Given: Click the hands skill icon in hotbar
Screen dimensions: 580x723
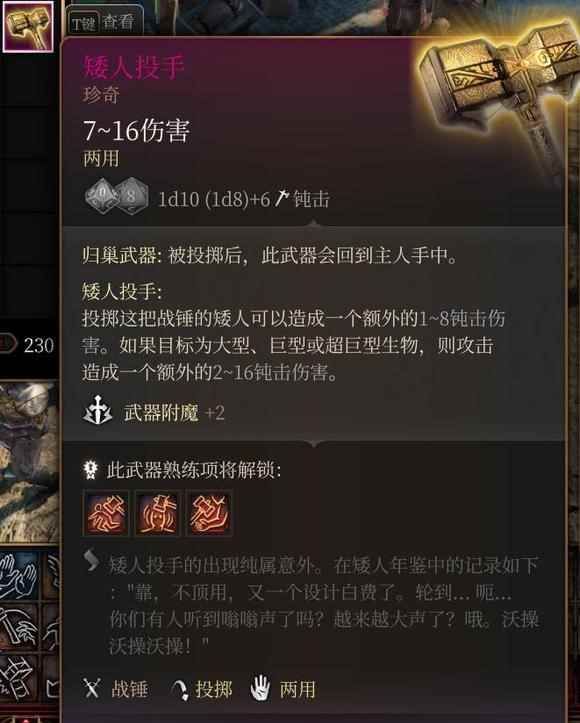Looking at the screenshot, I should [x=19, y=575].
